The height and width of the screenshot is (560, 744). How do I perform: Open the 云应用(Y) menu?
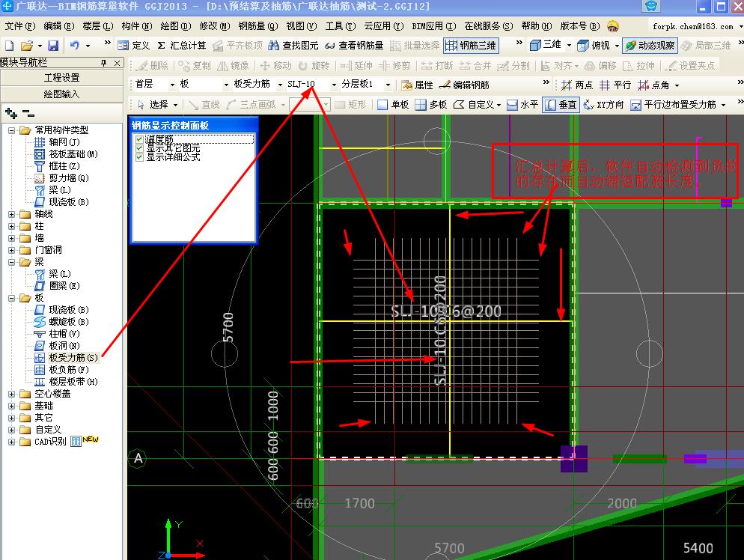[384, 26]
